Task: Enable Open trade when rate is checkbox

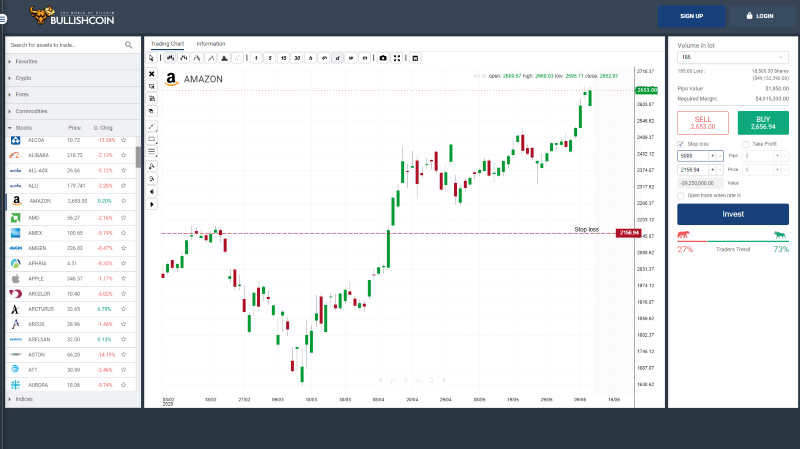Action: coord(681,195)
